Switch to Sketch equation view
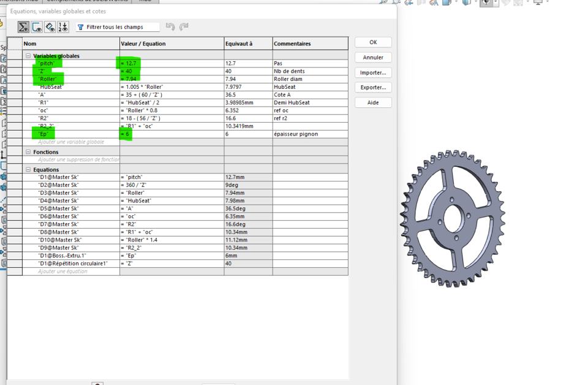 [37, 27]
